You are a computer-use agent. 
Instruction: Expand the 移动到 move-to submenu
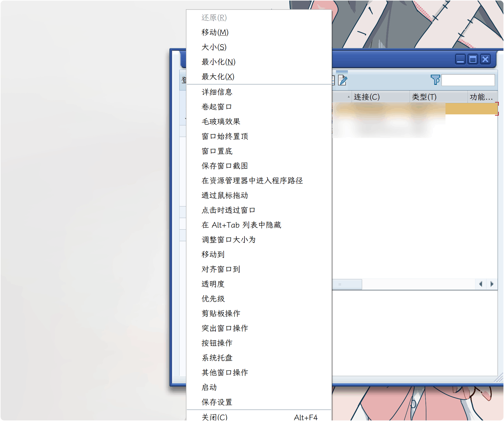[213, 255]
